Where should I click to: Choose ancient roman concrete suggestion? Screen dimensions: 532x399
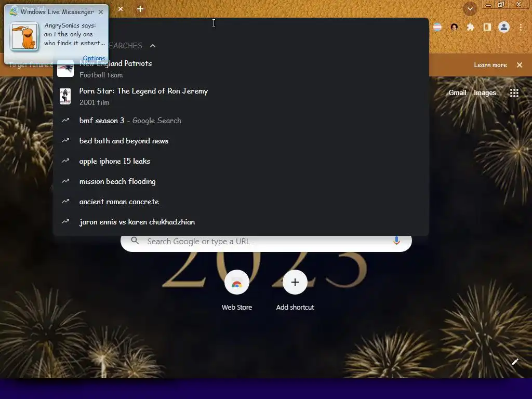coord(241,202)
